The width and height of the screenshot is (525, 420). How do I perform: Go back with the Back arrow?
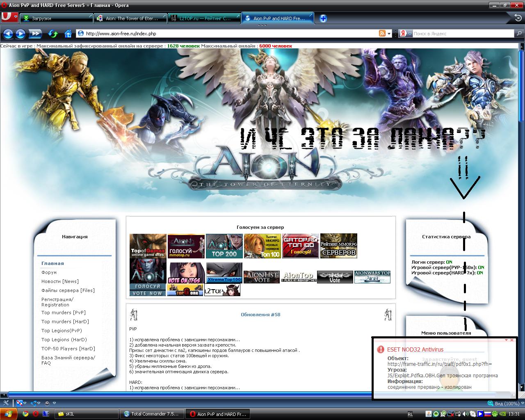coord(8,34)
